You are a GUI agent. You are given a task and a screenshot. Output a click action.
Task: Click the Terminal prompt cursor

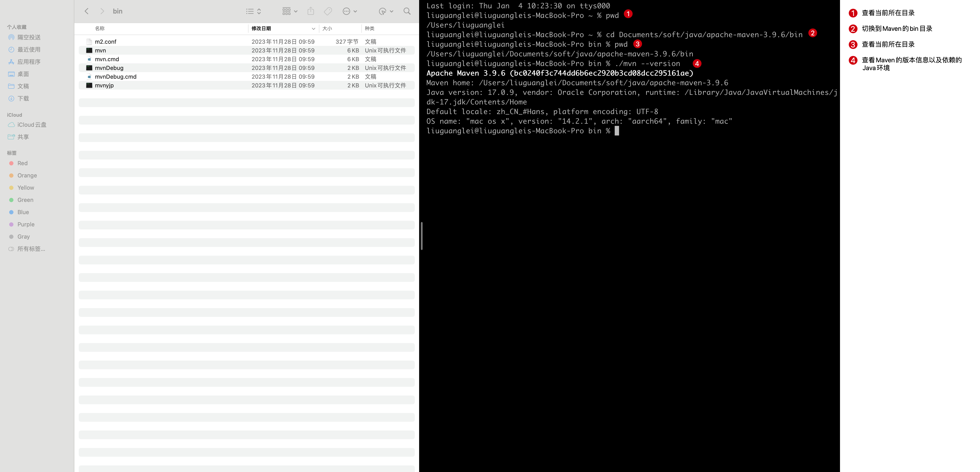point(617,131)
